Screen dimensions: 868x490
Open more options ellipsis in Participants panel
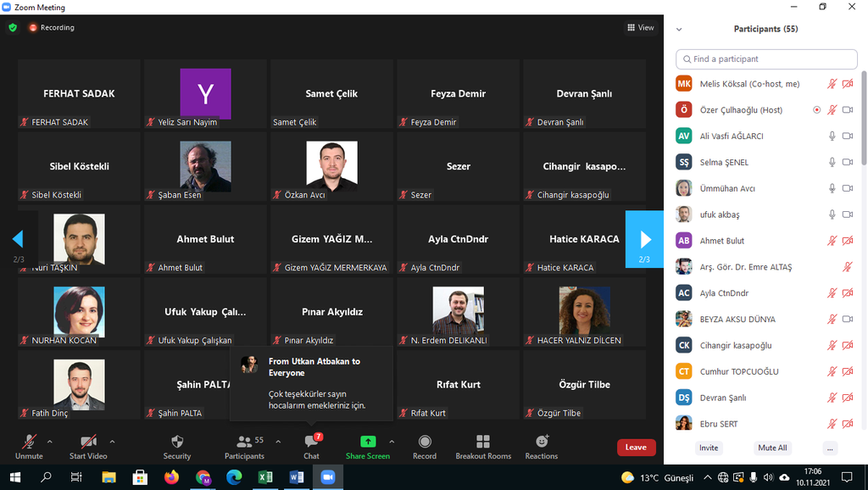pos(830,448)
